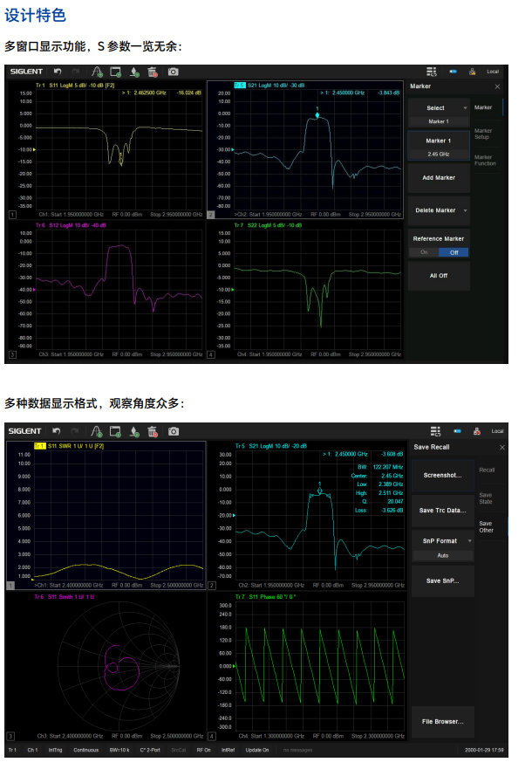
Task: Switch Reference Marker to Off
Action: tap(454, 252)
